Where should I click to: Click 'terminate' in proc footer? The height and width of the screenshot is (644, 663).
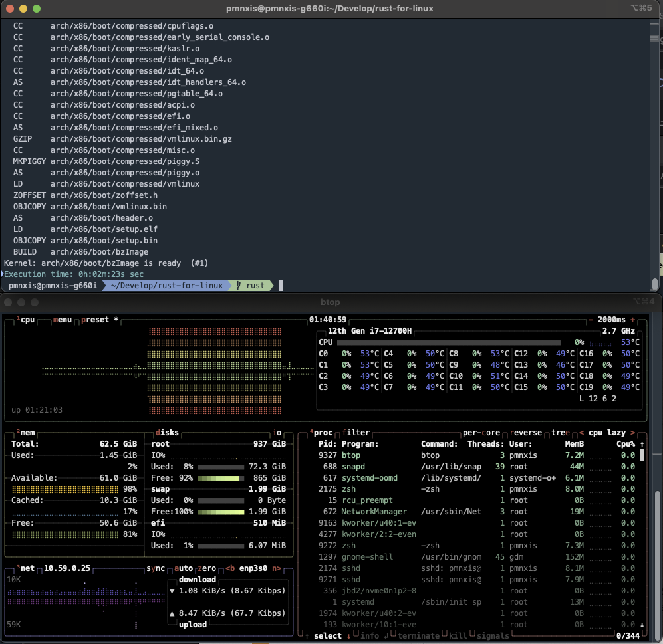click(418, 636)
